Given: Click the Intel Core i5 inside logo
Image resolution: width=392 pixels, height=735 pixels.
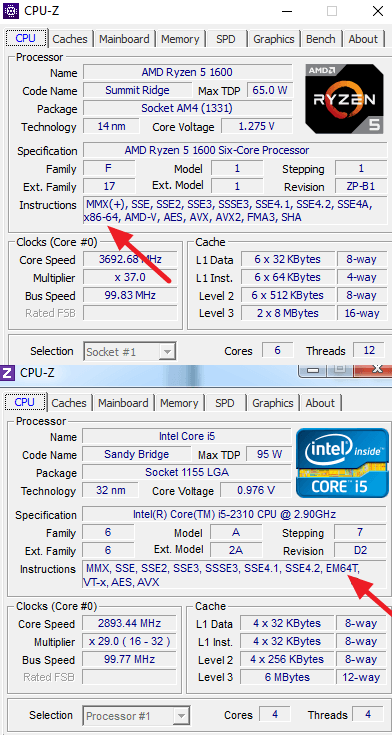Looking at the screenshot, I should 343,464.
